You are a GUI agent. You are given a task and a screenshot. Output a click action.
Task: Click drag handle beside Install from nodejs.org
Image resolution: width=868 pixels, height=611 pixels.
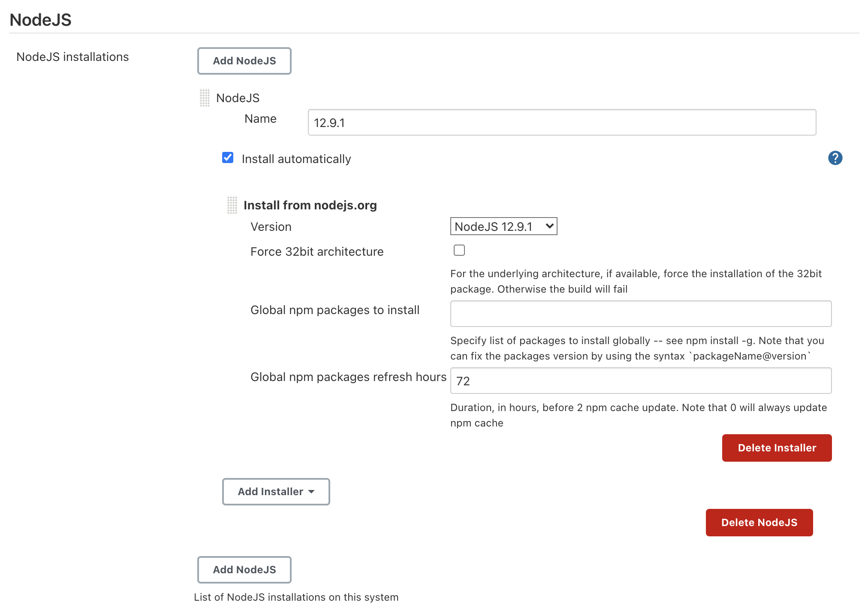click(232, 205)
